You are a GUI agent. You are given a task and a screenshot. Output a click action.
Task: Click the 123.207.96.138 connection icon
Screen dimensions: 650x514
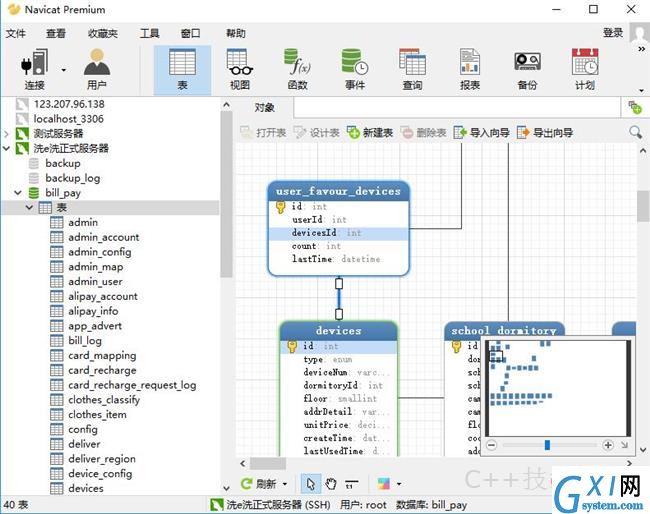22,104
